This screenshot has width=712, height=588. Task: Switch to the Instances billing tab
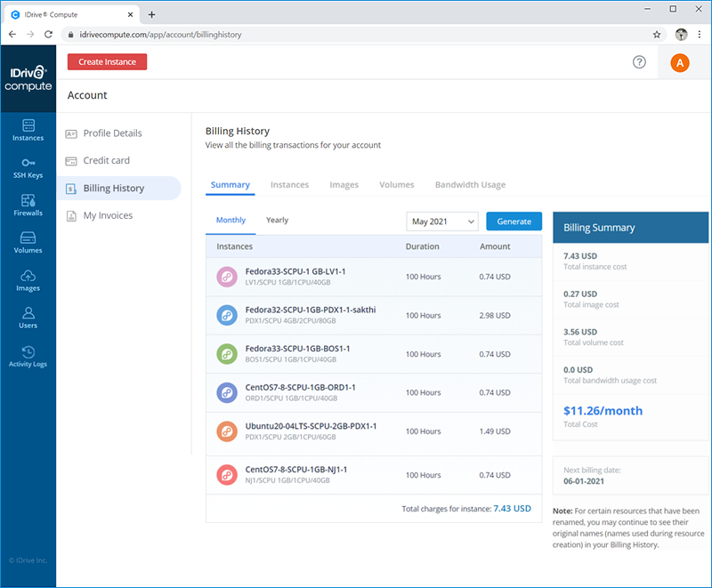click(x=290, y=185)
